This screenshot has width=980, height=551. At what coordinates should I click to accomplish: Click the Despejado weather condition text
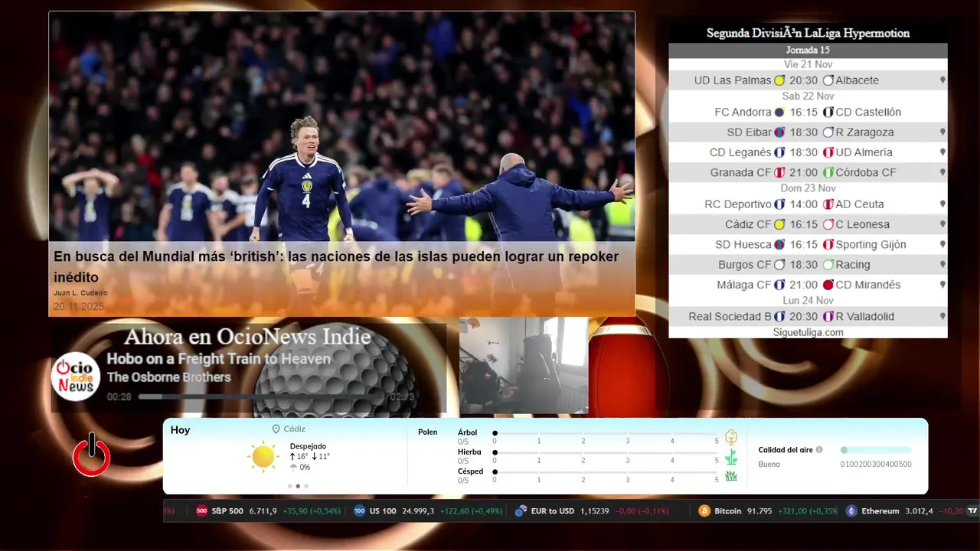(x=308, y=446)
